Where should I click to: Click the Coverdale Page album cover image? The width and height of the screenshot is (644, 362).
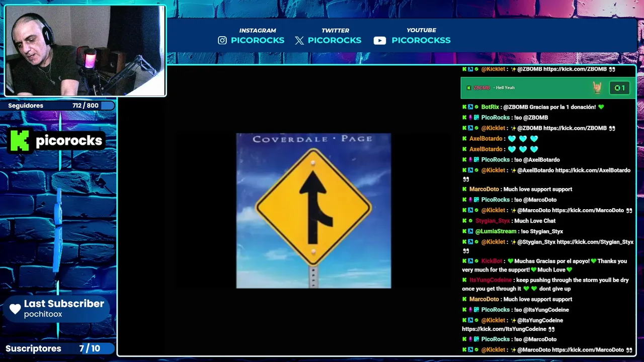[313, 211]
